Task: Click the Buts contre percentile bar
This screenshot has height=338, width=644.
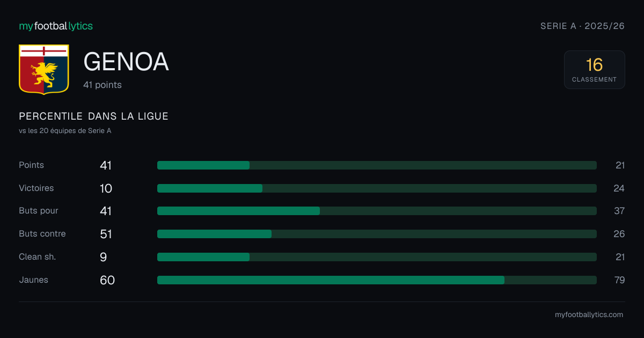Action: (x=377, y=234)
